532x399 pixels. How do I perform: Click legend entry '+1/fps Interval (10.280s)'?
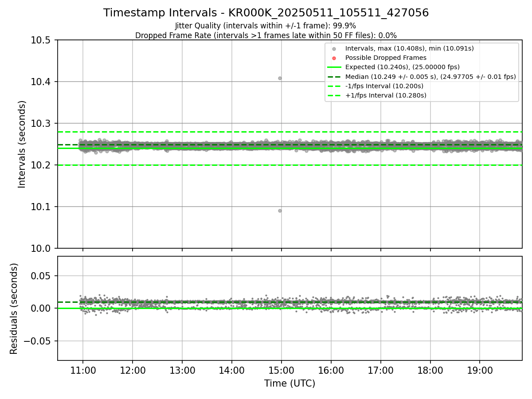click(386, 95)
